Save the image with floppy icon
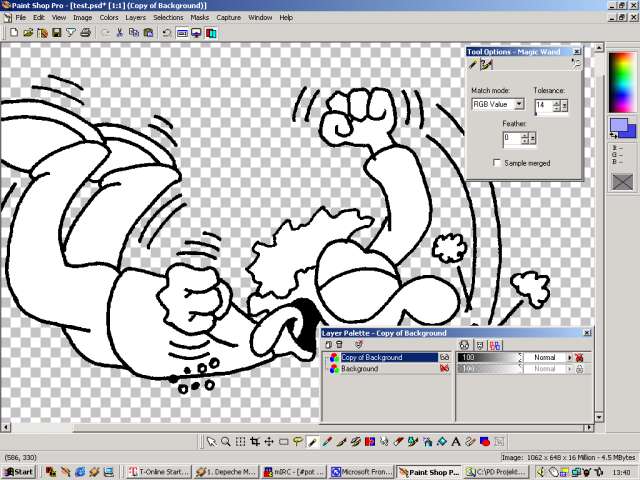 (x=56, y=33)
